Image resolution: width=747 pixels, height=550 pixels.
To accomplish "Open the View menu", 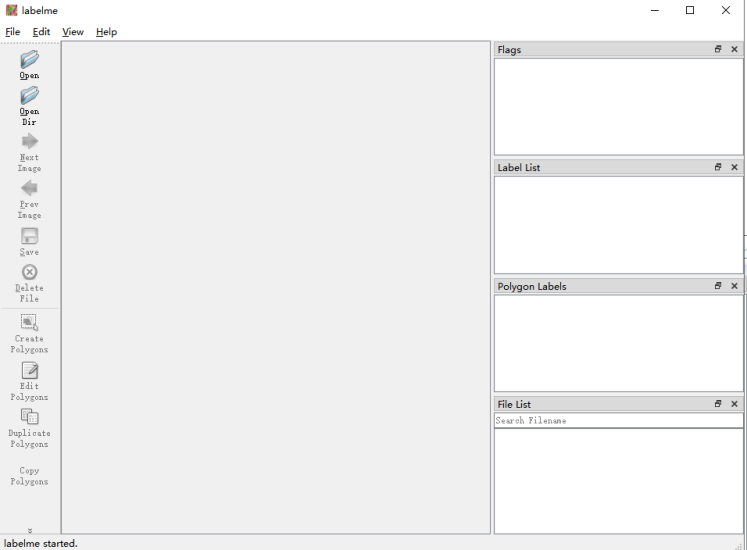I will pyautogui.click(x=72, y=32).
